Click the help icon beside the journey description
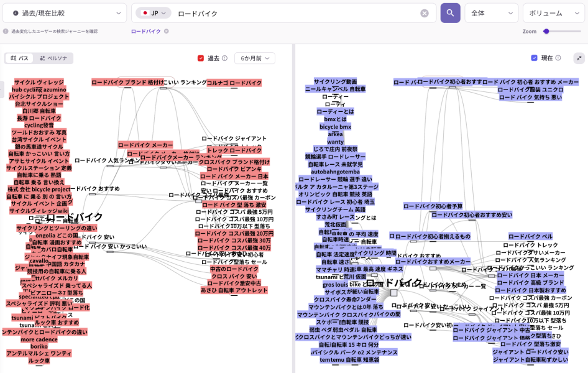 pyautogui.click(x=6, y=31)
